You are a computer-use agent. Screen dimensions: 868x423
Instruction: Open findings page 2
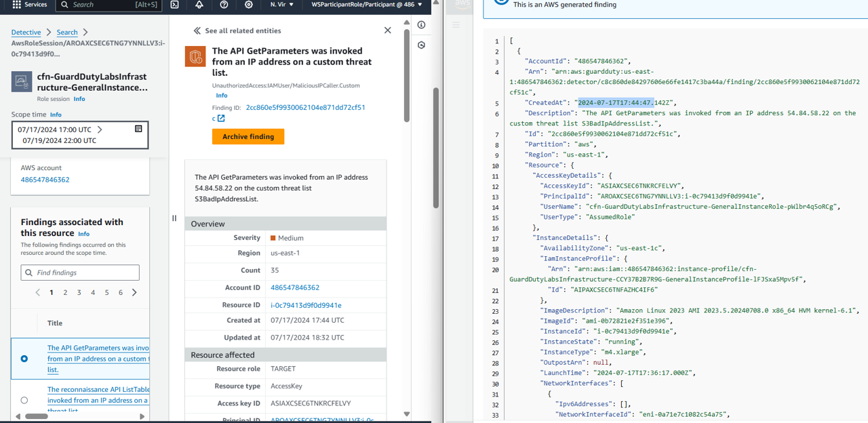pos(65,293)
